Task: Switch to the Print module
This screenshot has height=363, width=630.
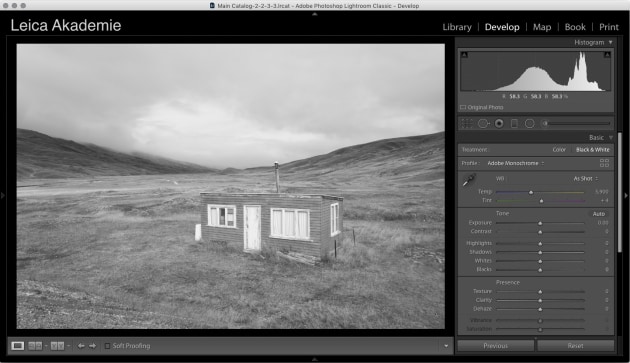Action: (609, 27)
